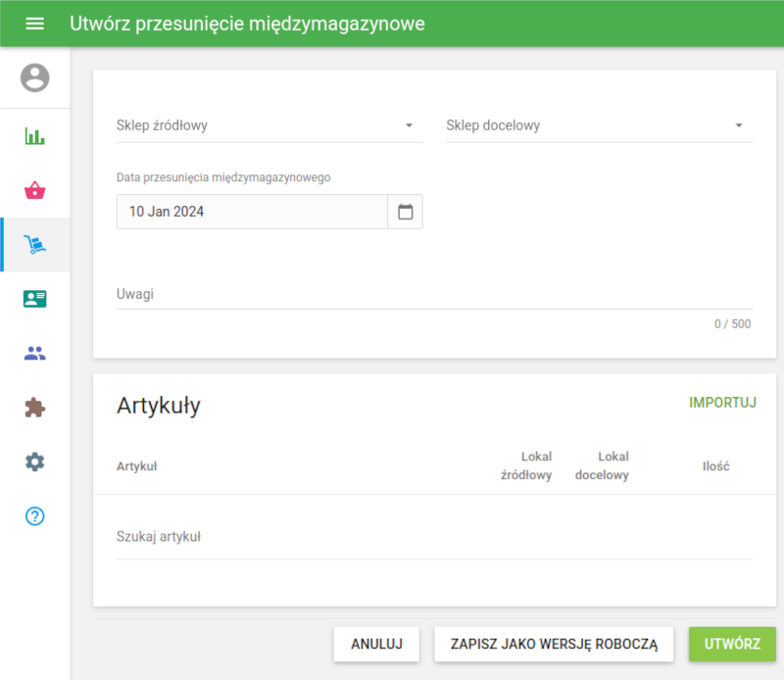This screenshot has width=784, height=680.
Task: Open the user profile section
Action: [x=35, y=78]
